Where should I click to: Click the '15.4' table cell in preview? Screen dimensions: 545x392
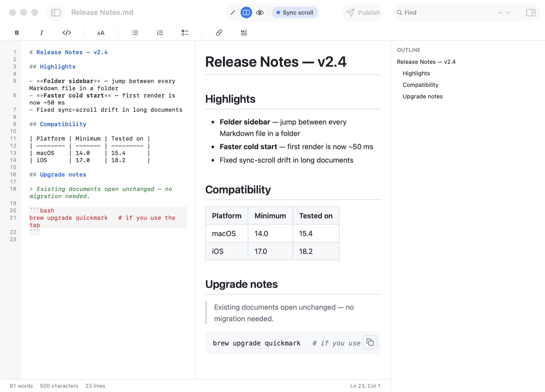[x=316, y=233]
